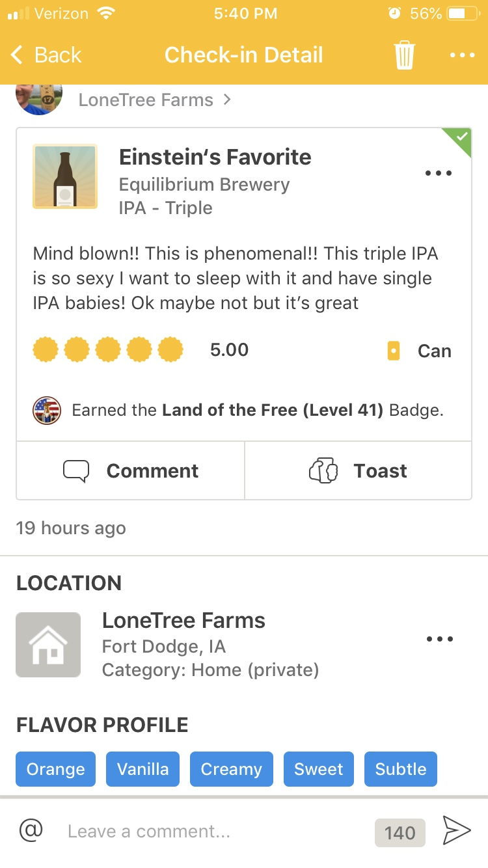Tap the @ mention icon
Screen dimensions: 488x868
click(x=31, y=830)
